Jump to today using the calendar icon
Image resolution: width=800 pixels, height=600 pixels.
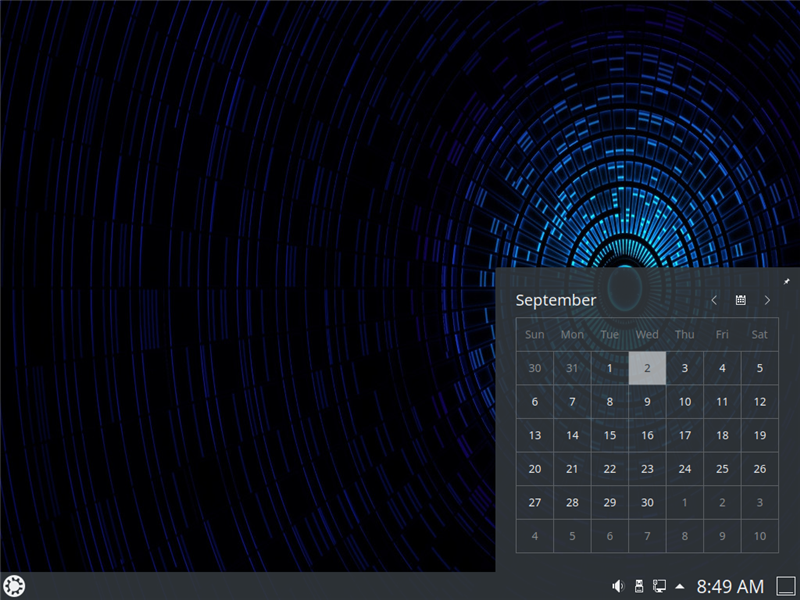click(741, 300)
